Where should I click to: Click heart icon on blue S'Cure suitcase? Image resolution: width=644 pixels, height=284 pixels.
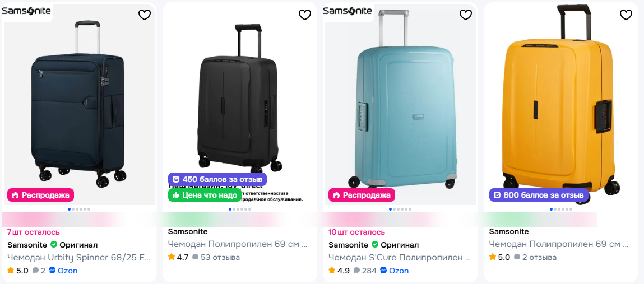pos(466,15)
